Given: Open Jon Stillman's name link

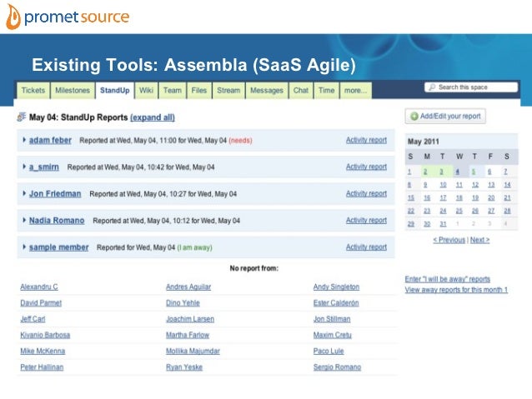Looking at the screenshot, I should 332,319.
